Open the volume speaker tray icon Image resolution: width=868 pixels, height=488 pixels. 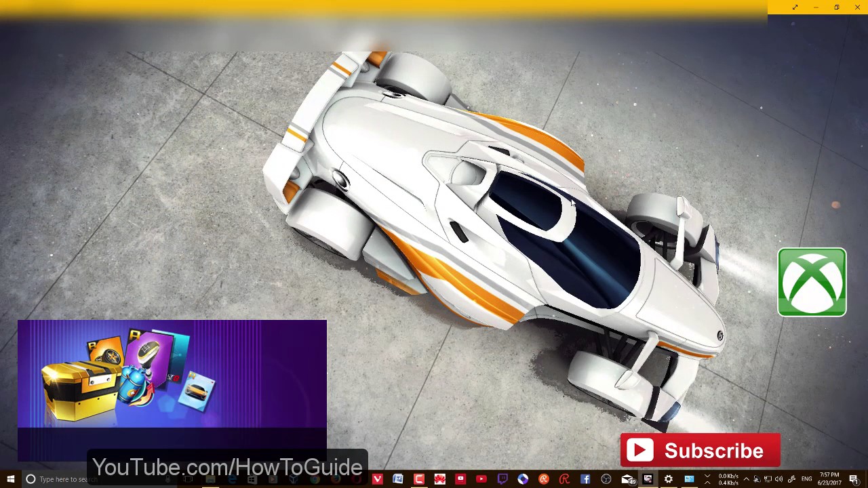(779, 479)
